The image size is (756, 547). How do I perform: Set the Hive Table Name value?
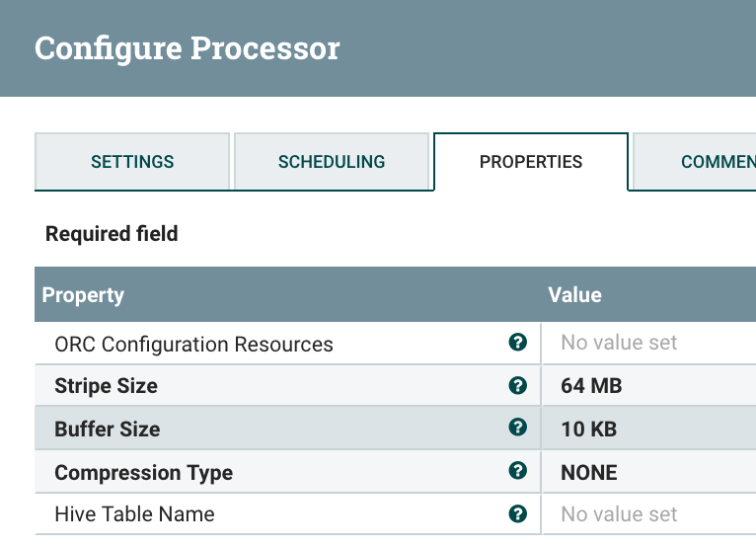tap(620, 514)
